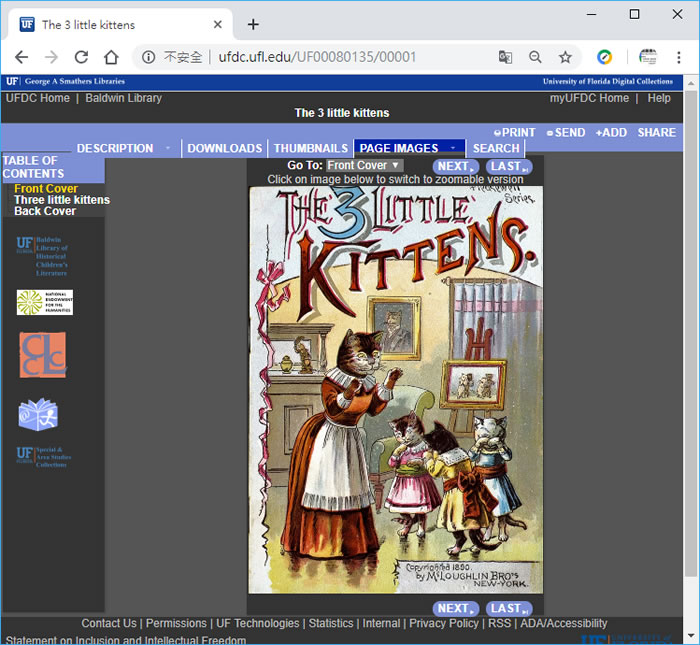The width and height of the screenshot is (700, 645).
Task: Open the news-page extension icon
Action: pyautogui.click(x=647, y=57)
